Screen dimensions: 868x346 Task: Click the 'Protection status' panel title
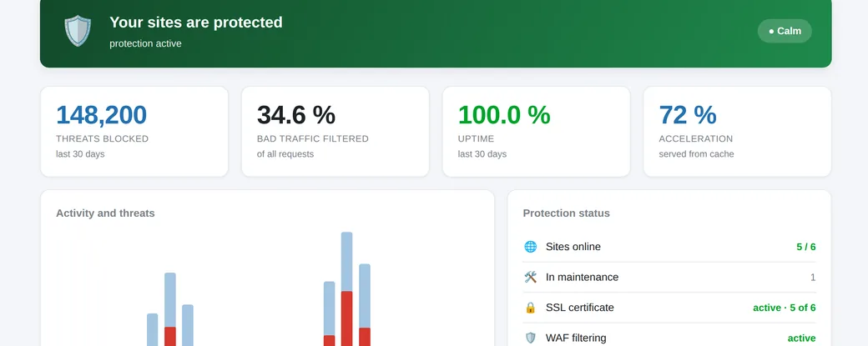coord(567,213)
